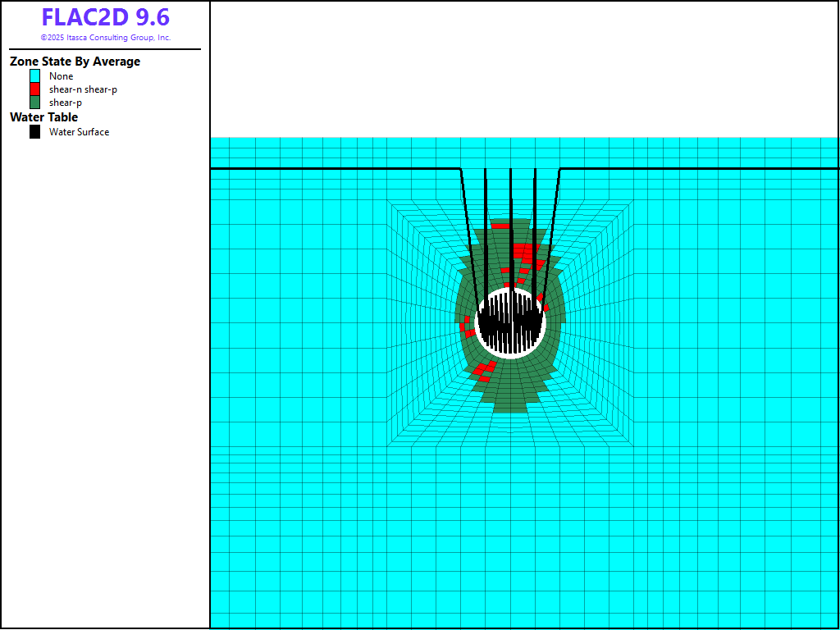Click the water table line left of the tunnel
This screenshot has height=630, width=840.
pyautogui.click(x=328, y=168)
